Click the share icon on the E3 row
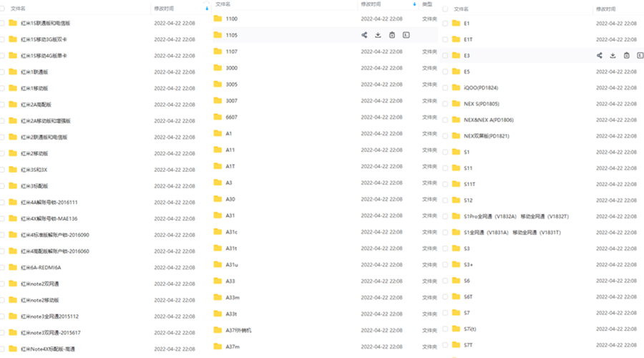This screenshot has height=358, width=644. coord(599,55)
